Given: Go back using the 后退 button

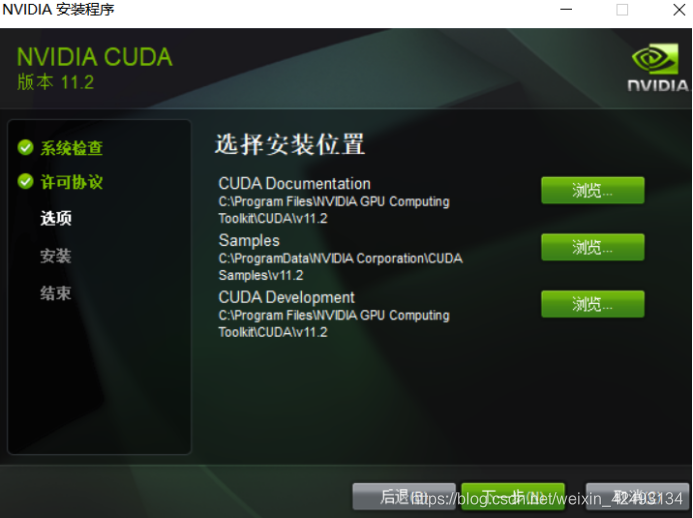Looking at the screenshot, I should pyautogui.click(x=404, y=496).
